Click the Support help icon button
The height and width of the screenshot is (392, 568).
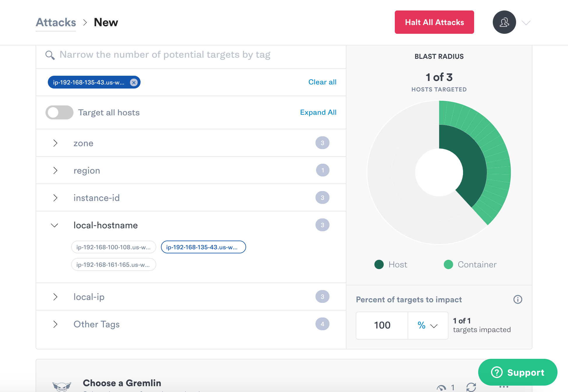coord(518,372)
